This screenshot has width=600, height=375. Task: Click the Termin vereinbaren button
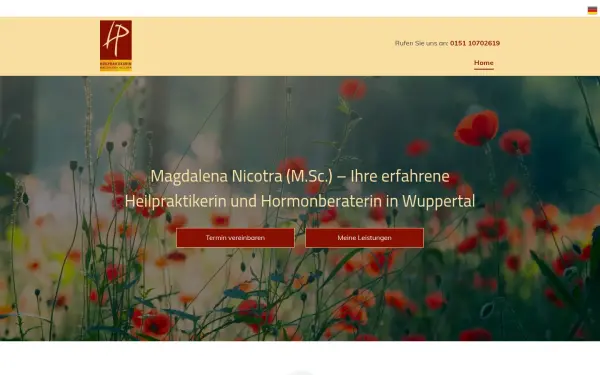coord(235,238)
